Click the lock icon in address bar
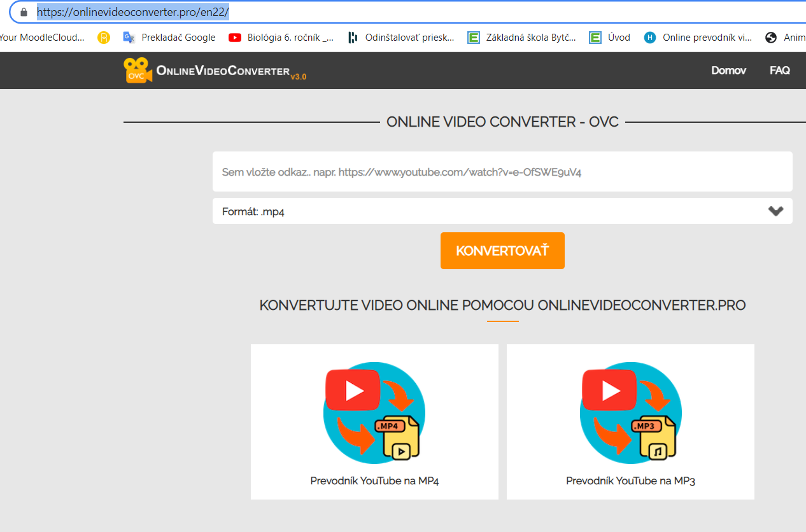 click(x=24, y=12)
